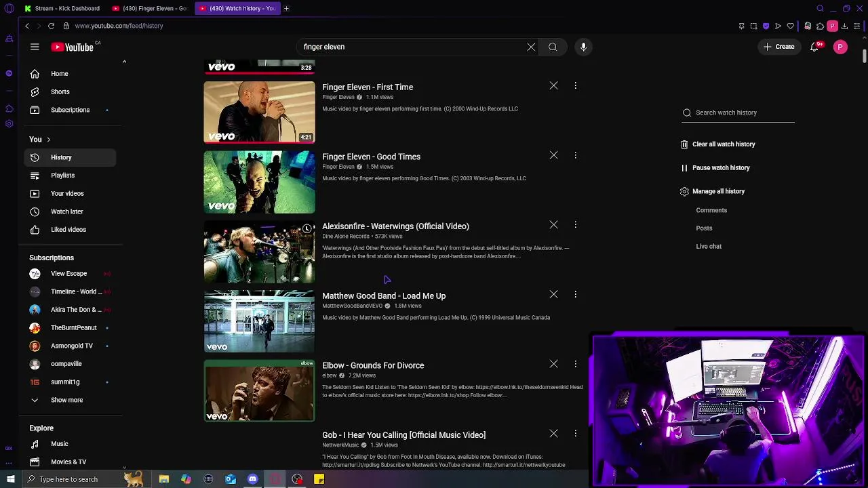The width and height of the screenshot is (868, 488).
Task: Open Shorts in the sidebar
Action: [71, 91]
